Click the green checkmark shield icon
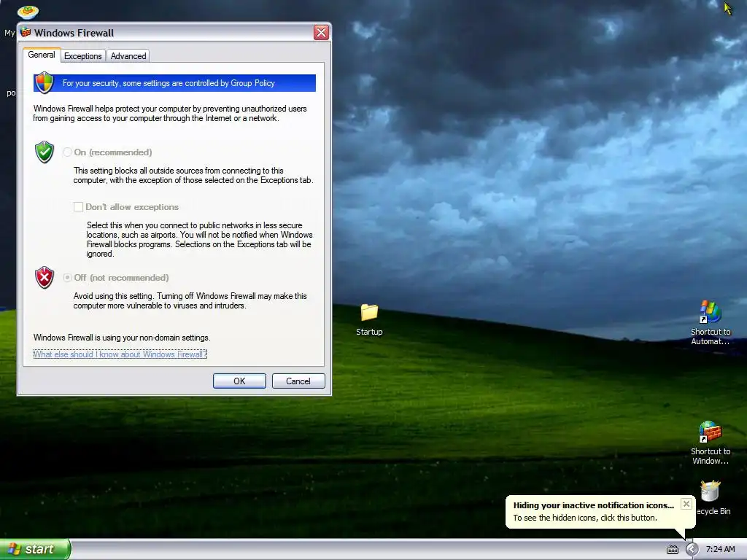This screenshot has width=747, height=560. (44, 152)
